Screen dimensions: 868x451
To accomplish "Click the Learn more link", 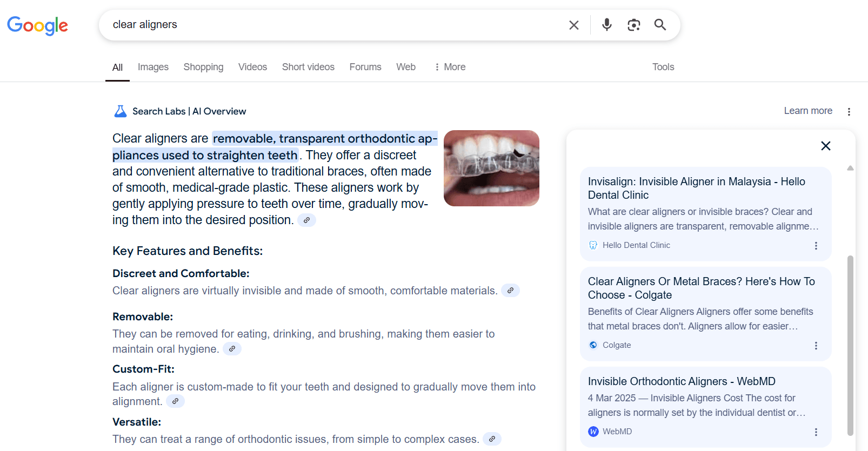I will 808,111.
